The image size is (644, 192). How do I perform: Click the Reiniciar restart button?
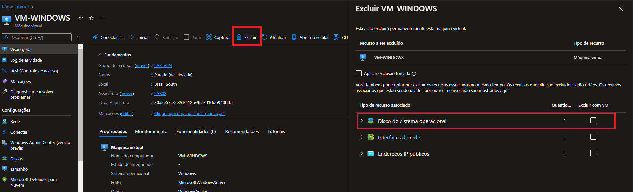click(166, 37)
